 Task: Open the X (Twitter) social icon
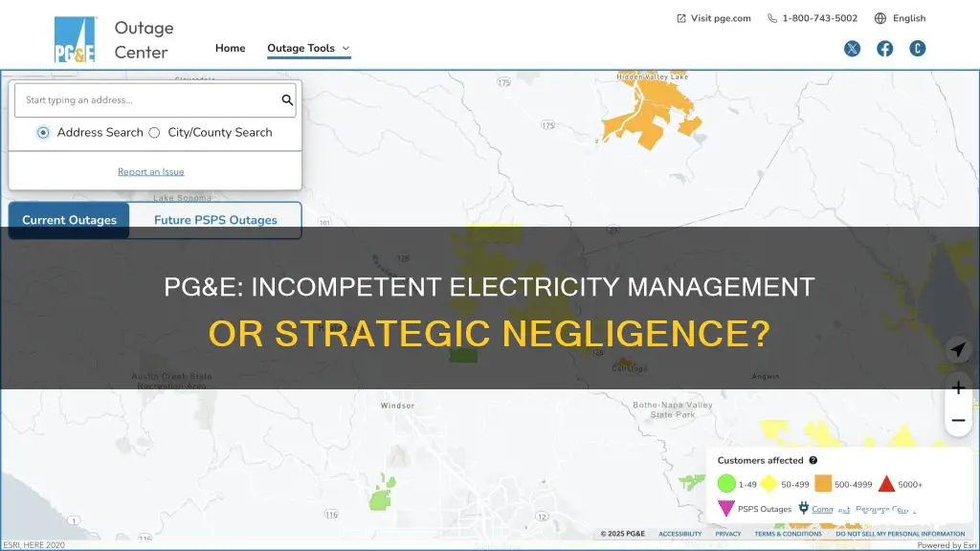click(x=852, y=49)
